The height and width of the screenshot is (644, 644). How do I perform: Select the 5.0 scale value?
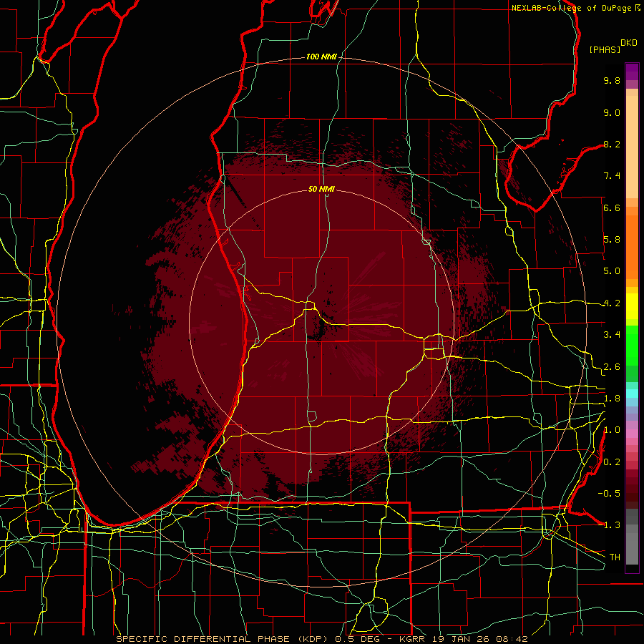coord(612,271)
